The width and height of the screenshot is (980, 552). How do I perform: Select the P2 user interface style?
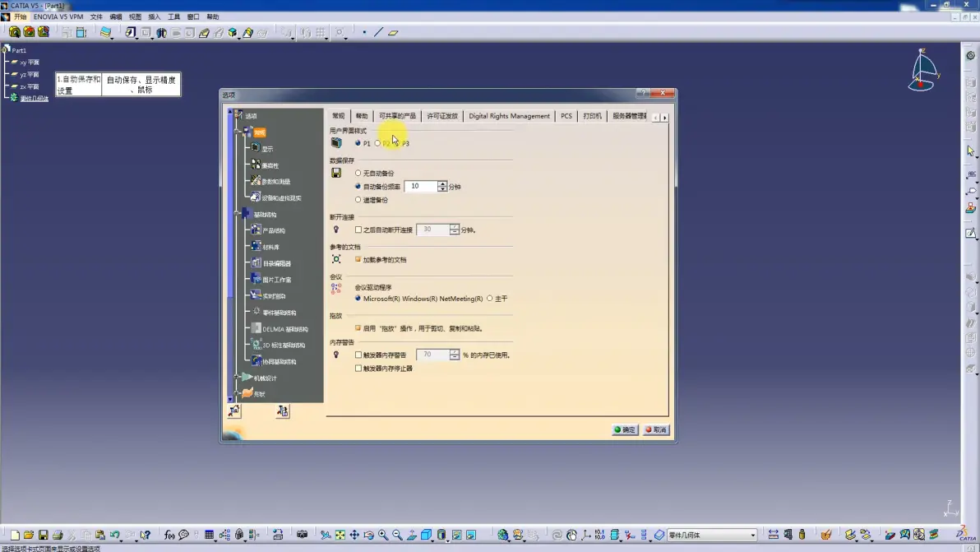click(377, 143)
